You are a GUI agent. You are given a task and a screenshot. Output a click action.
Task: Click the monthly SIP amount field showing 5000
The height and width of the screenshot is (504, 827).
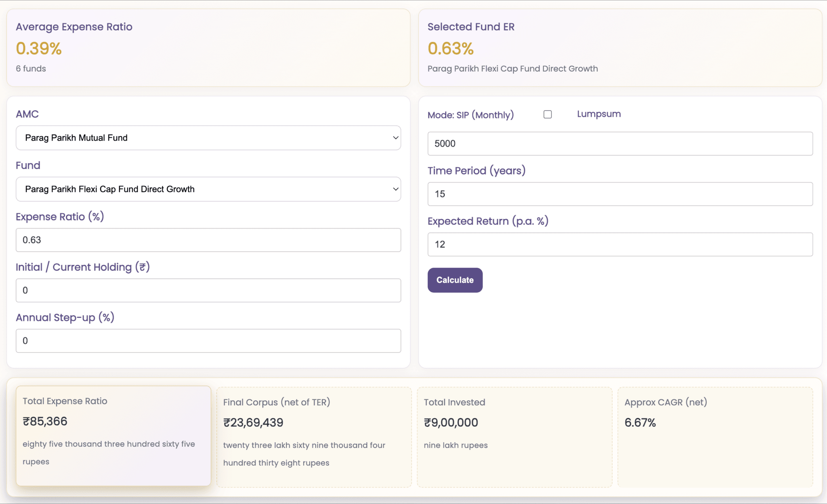coord(620,143)
